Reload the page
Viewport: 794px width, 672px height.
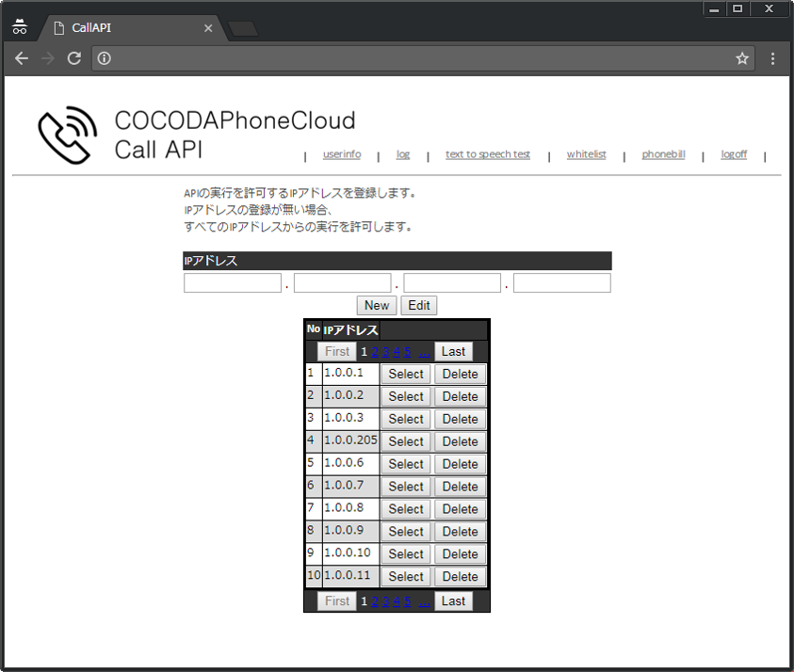(x=74, y=58)
